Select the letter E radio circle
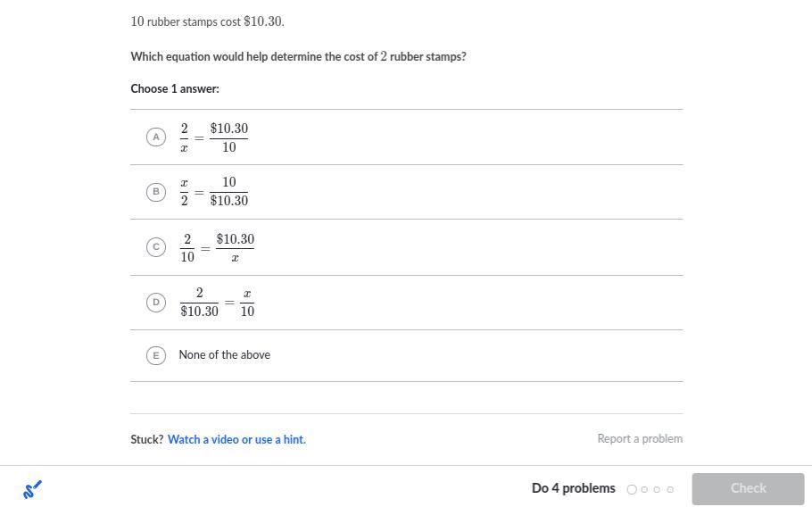 [156, 355]
